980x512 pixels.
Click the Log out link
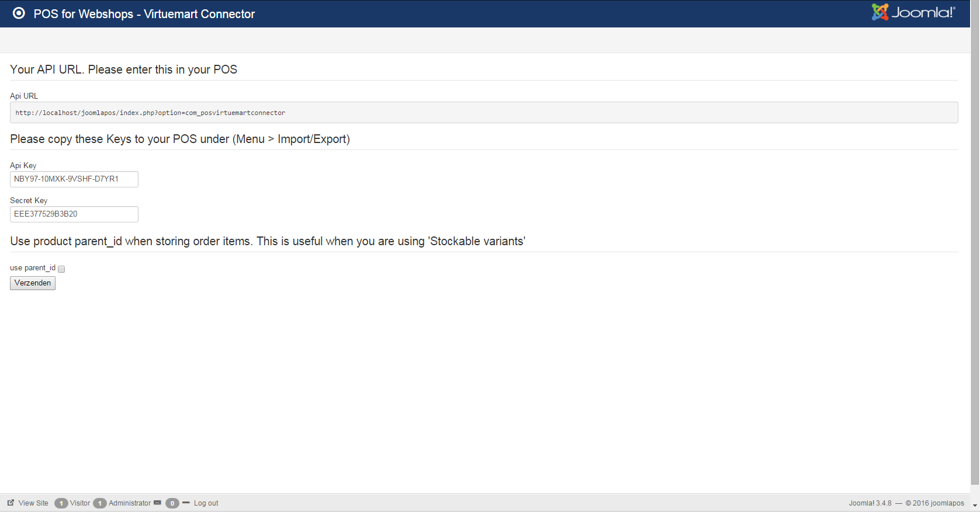click(x=206, y=503)
